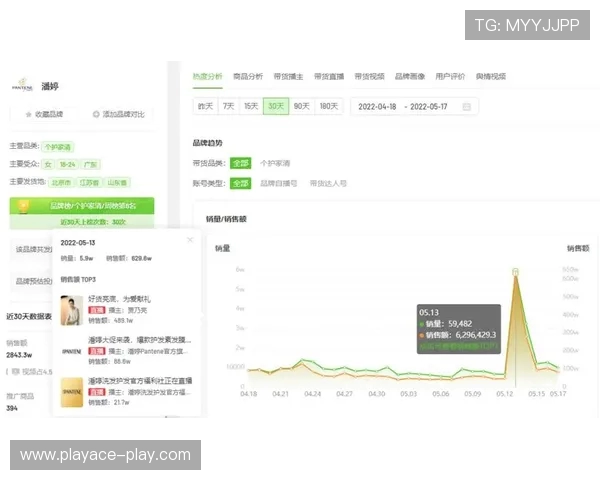Select the 7天 time range
Image resolution: width=600 pixels, height=480 pixels.
coord(228,106)
